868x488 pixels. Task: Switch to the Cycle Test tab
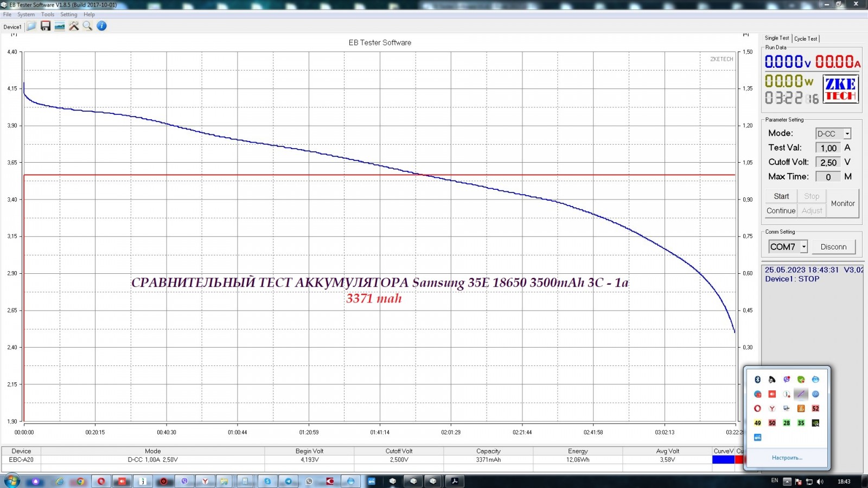click(x=806, y=38)
